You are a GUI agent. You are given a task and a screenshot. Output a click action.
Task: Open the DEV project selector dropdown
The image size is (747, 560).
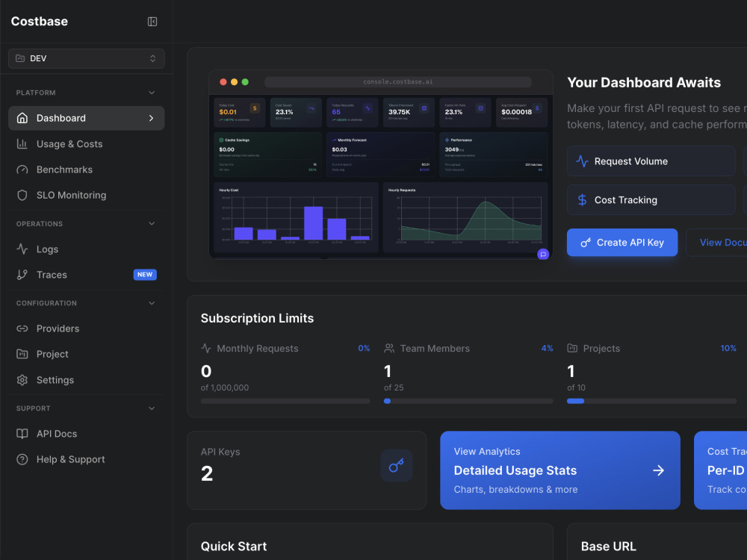pos(86,58)
